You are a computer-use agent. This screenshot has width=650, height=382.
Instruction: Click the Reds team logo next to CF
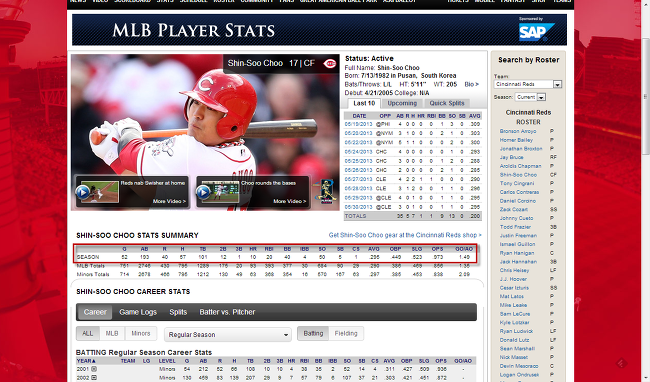tap(330, 63)
